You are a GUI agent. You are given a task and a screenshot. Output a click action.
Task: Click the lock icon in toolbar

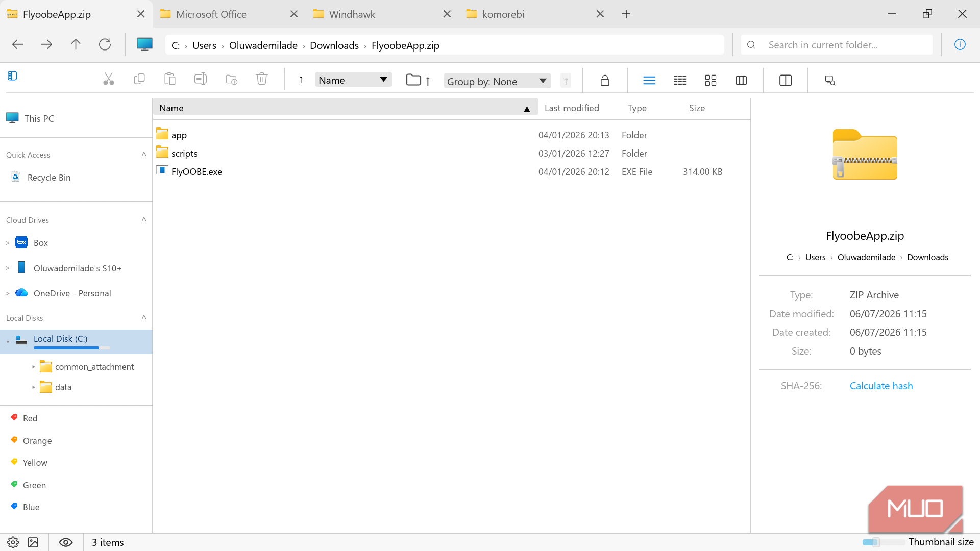tap(605, 80)
